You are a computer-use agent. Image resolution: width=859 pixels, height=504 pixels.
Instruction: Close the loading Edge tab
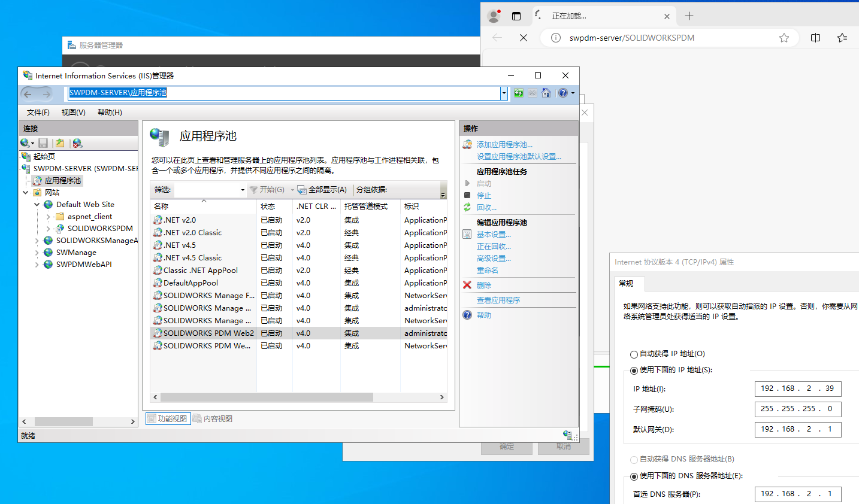coord(667,16)
